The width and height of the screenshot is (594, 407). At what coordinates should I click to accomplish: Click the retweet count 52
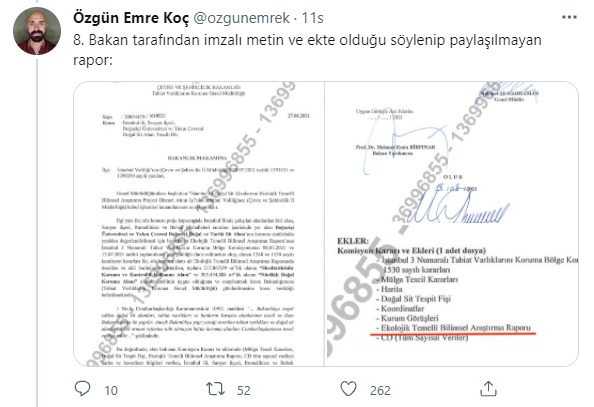coord(244,390)
